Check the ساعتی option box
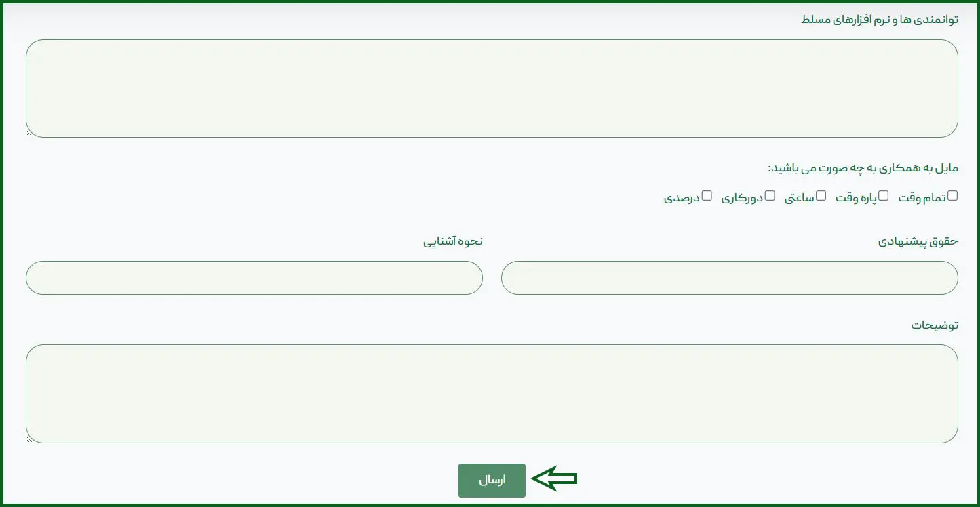980x507 pixels. pyautogui.click(x=821, y=196)
